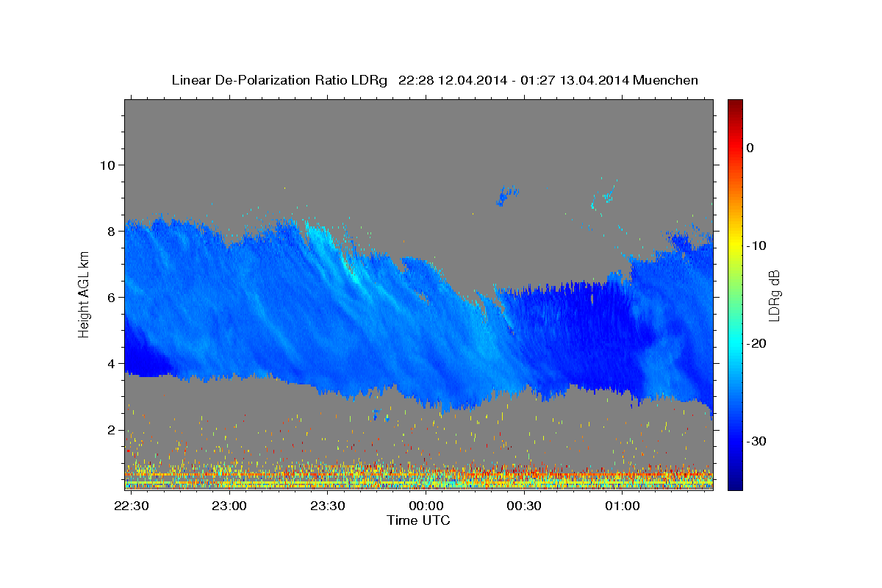Click the height tick label 10
This screenshot has width=882, height=588.
(x=108, y=165)
